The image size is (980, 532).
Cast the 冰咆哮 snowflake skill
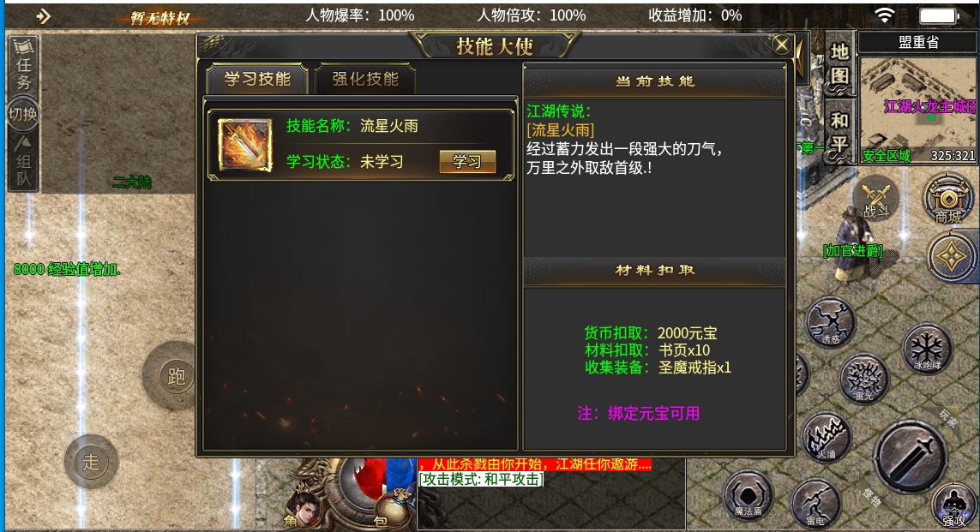(927, 349)
